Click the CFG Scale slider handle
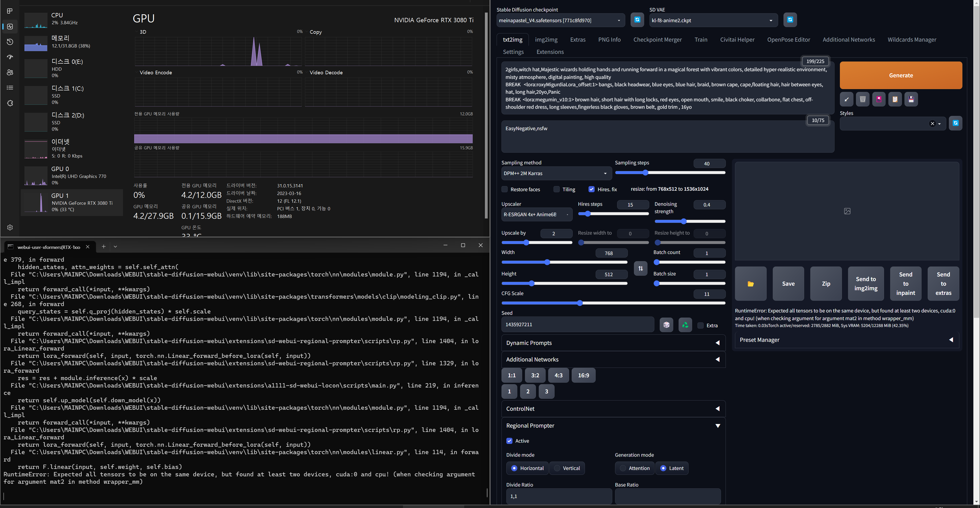This screenshot has height=508, width=980. click(579, 303)
